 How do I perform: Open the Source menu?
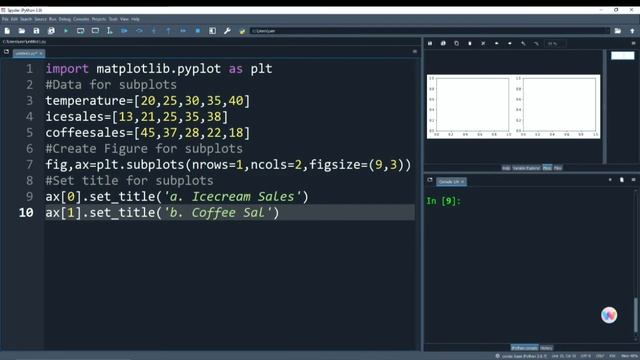pos(40,19)
